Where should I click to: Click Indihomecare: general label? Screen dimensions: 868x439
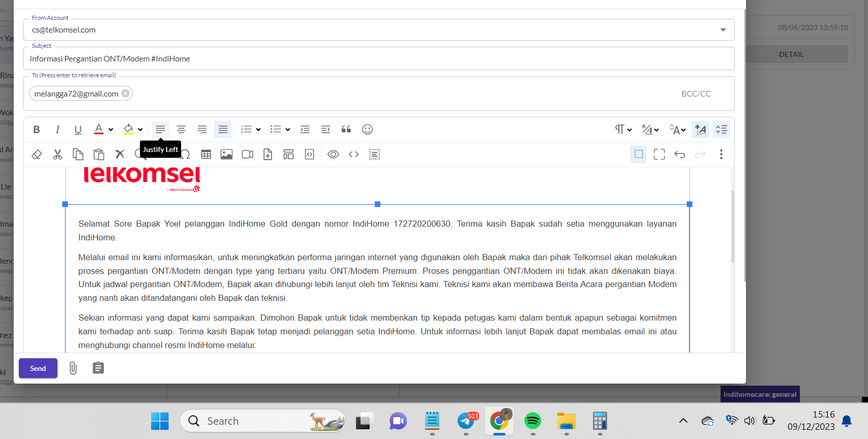(x=760, y=394)
